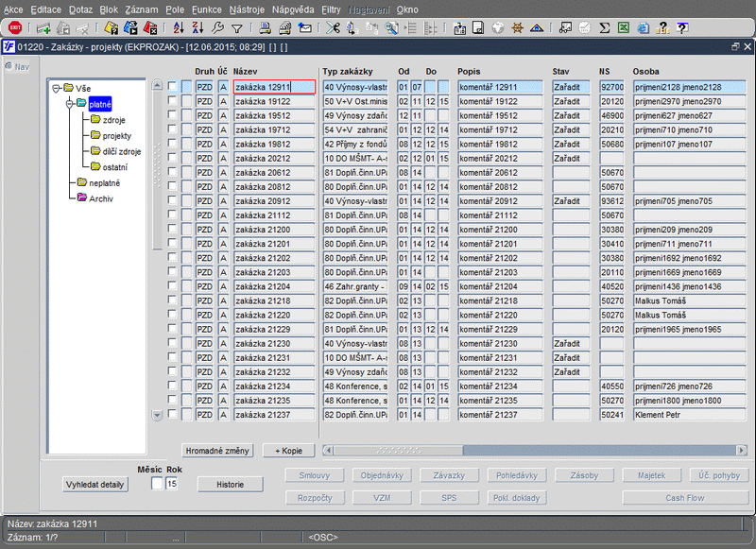Tick the checkbox for zakázka 12911 row

[x=172, y=87]
